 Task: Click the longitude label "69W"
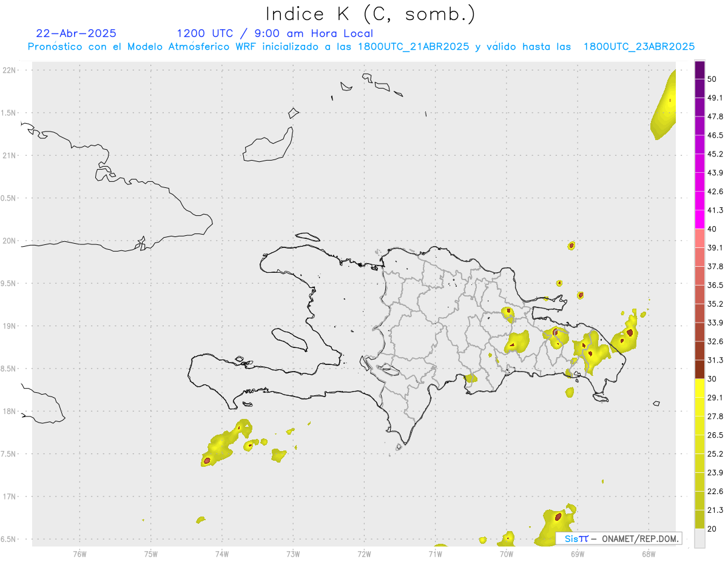pos(578,554)
